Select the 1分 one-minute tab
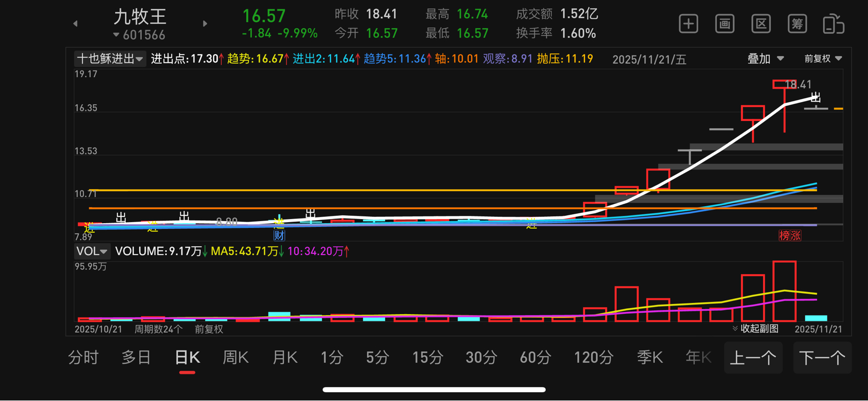Viewport: 868px width, 401px height. click(332, 358)
